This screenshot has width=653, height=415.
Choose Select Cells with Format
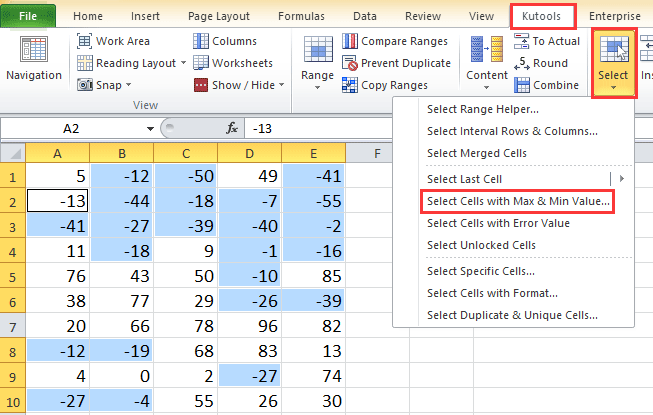(x=513, y=293)
